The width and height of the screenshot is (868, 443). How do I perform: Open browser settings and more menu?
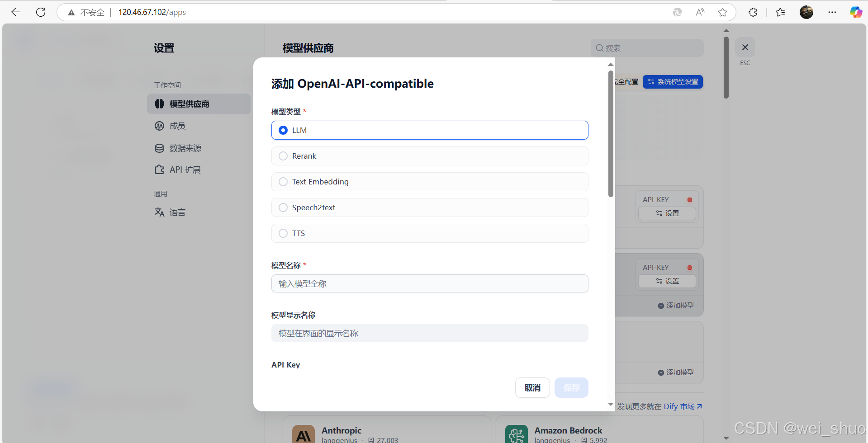(832, 12)
